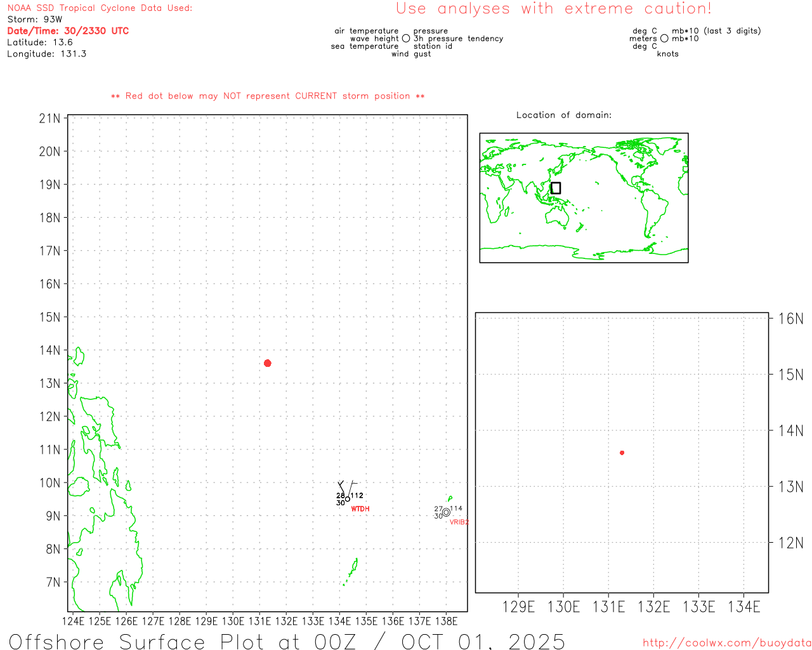The image size is (812, 650).
Task: Click the units legend circle beside 'meters'
Action: pyautogui.click(x=664, y=39)
